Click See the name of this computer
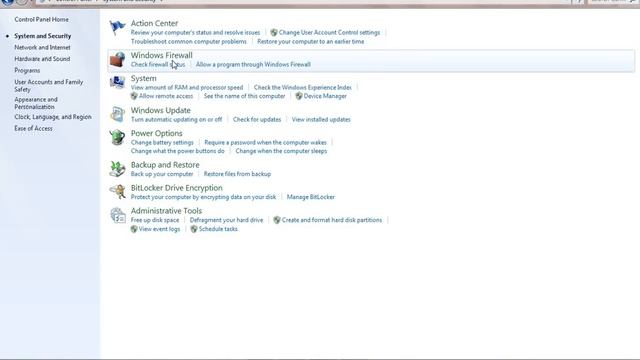This screenshot has width=640, height=360. point(244,96)
